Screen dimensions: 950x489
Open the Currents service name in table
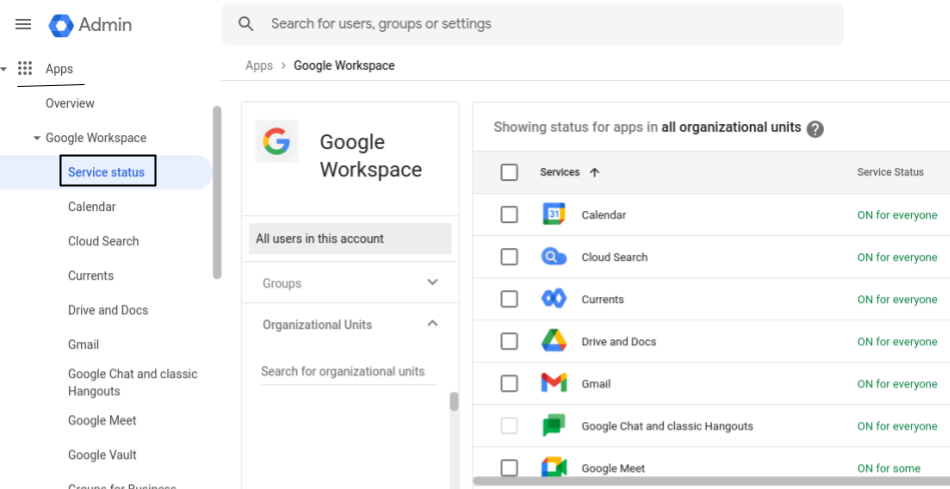(x=603, y=299)
